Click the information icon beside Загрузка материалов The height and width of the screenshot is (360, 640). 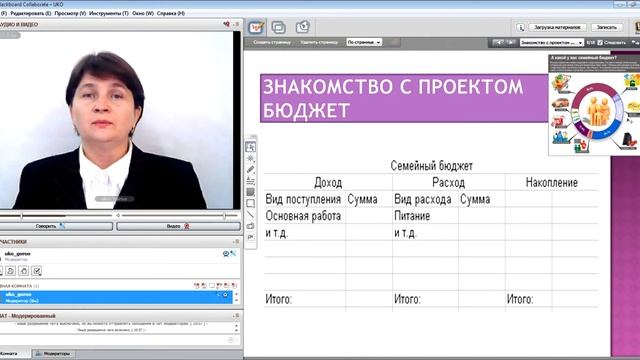pyautogui.click(x=521, y=27)
